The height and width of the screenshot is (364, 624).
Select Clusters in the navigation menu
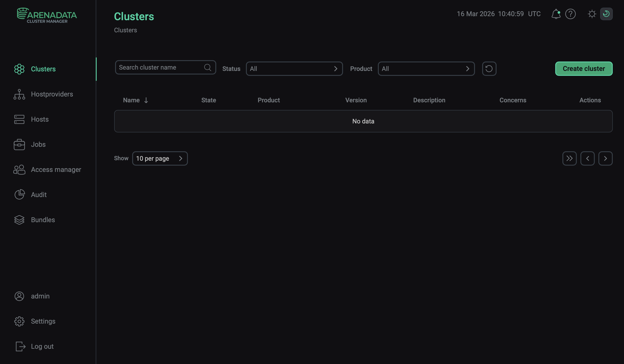tap(43, 69)
